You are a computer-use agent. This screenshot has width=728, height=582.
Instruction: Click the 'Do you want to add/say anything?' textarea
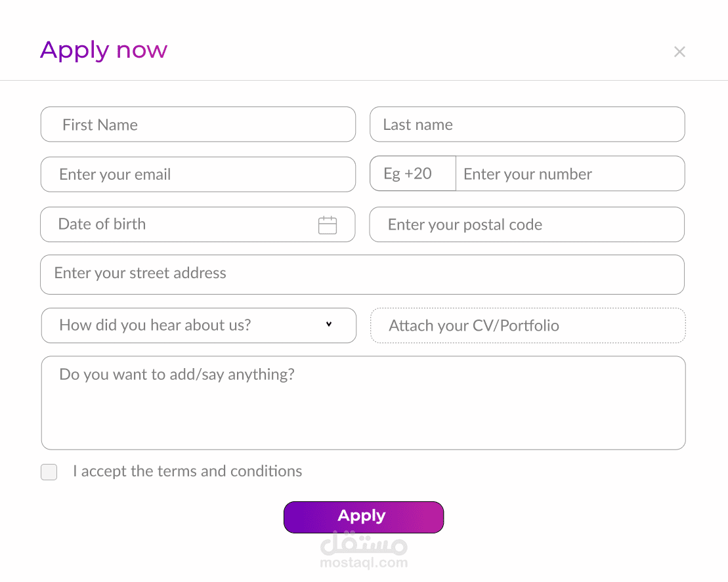point(363,403)
